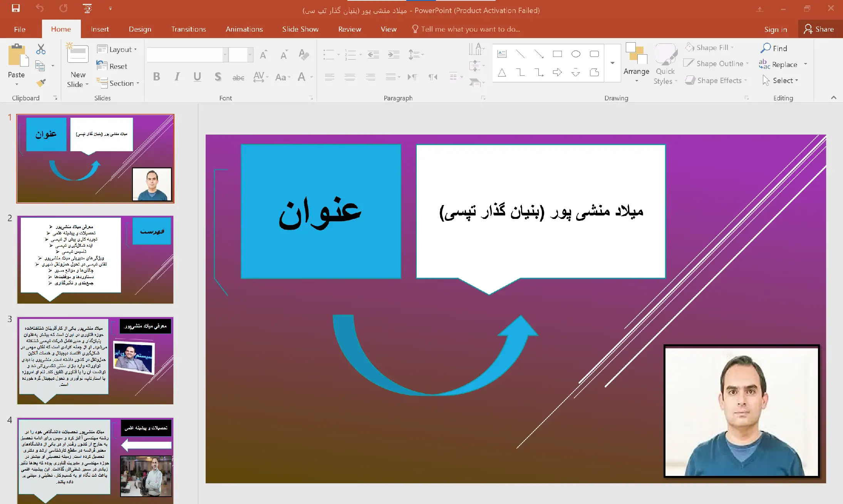
Task: Click the New Slide icon
Action: click(77, 54)
